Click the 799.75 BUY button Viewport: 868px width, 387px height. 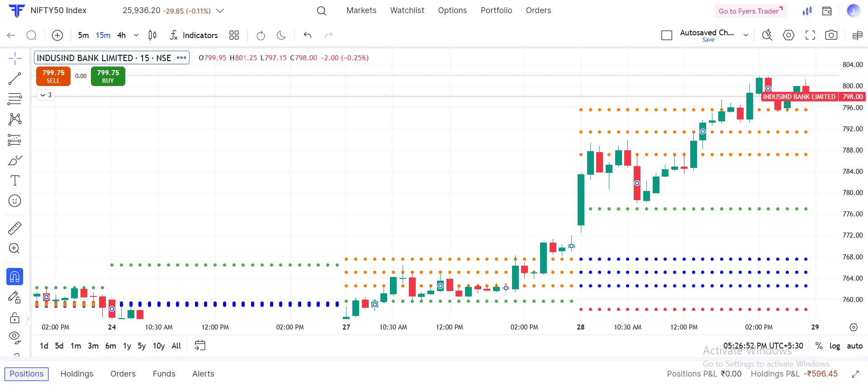click(108, 76)
